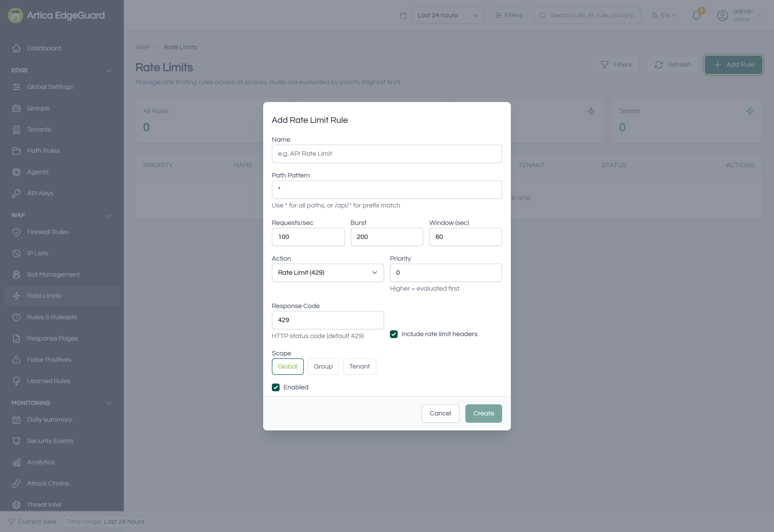Click the Create button
Image resolution: width=774 pixels, height=532 pixels.
point(483,414)
